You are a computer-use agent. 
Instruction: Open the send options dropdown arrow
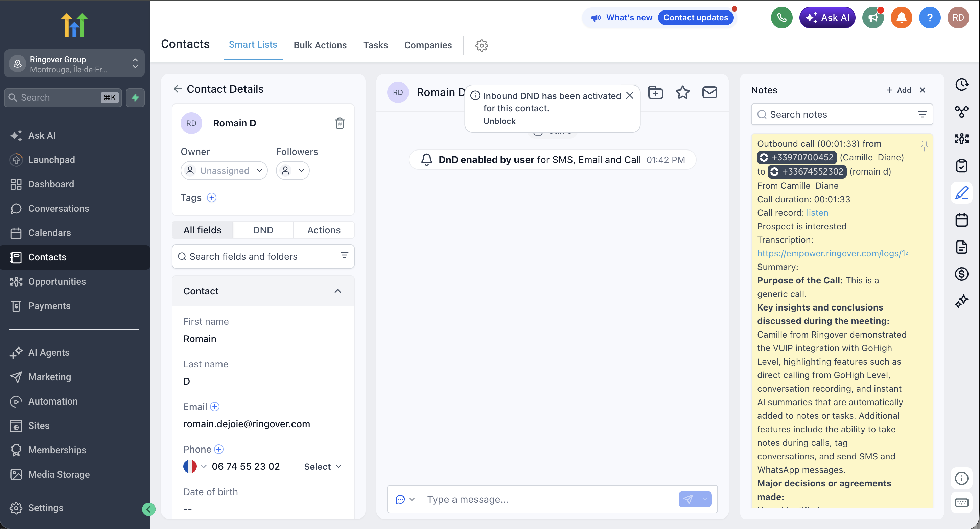pos(705,499)
